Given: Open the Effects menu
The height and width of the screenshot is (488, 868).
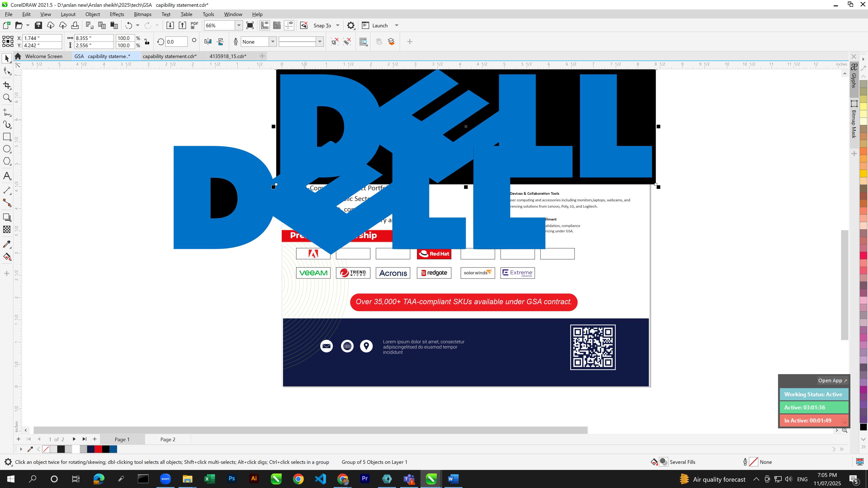Looking at the screenshot, I should pos(117,14).
